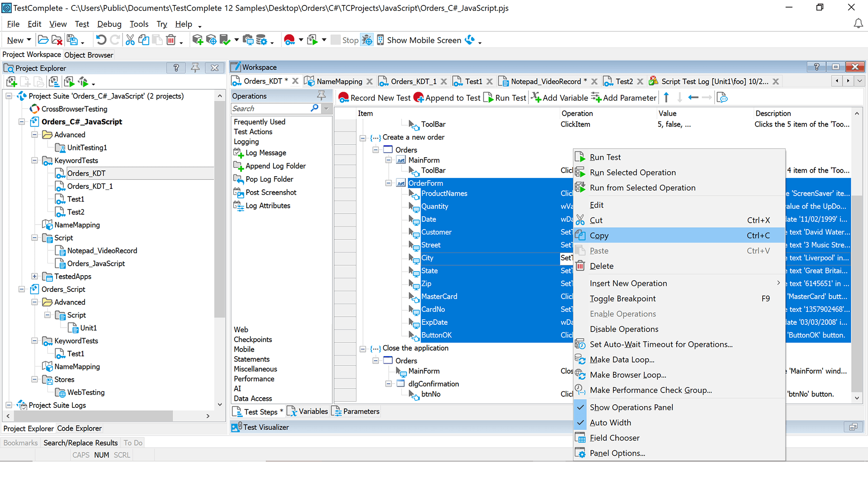Expand the TestedApps tree node
Viewport: 868px width, 488px height.
34,276
